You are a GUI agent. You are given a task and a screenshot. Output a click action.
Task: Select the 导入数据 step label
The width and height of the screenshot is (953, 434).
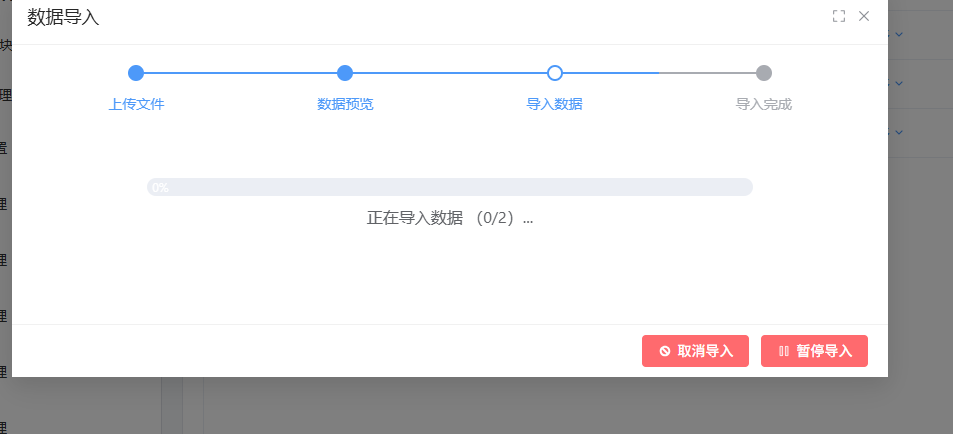point(554,105)
